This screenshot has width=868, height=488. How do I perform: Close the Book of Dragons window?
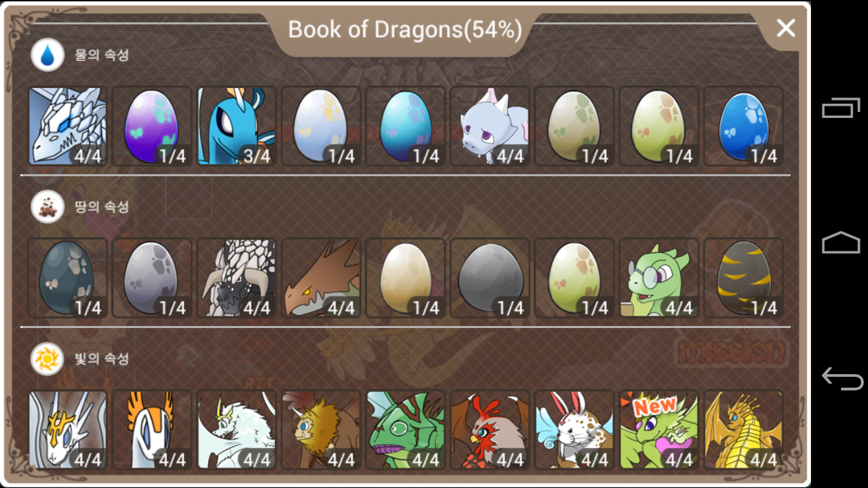[786, 28]
